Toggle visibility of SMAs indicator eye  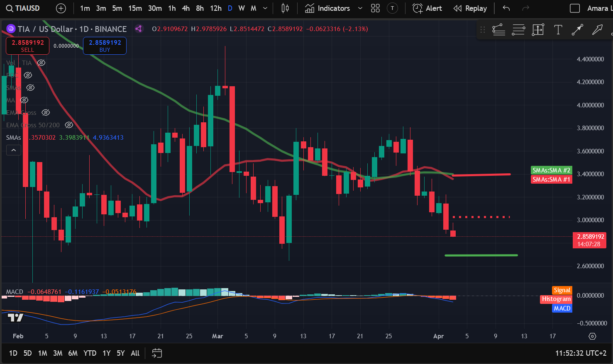point(30,87)
